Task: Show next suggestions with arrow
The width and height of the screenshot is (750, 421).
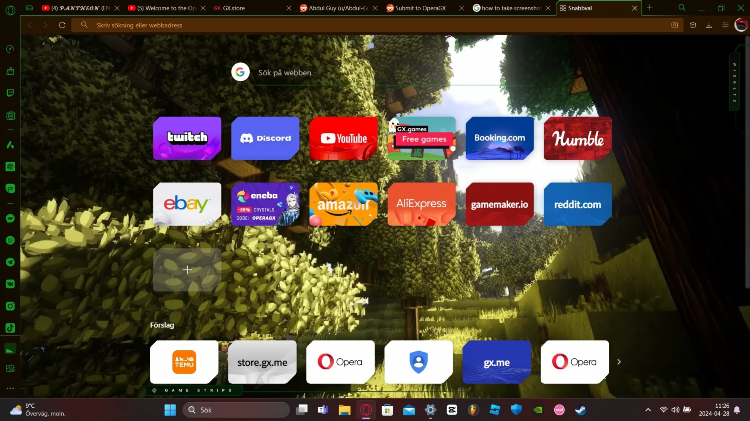Action: (x=619, y=362)
